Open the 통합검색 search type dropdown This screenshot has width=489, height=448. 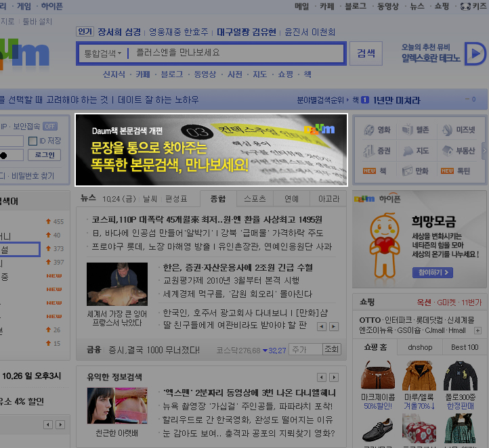(102, 53)
